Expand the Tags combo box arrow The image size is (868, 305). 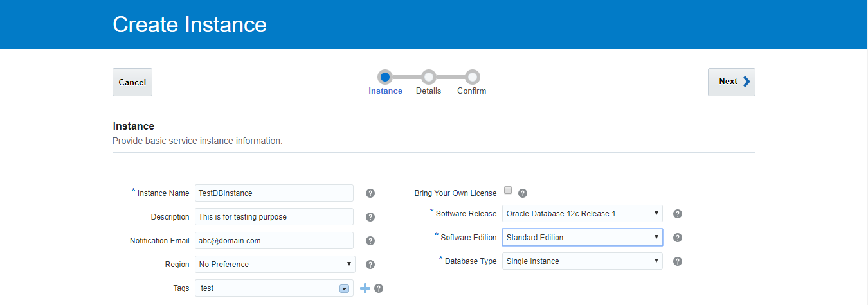[x=344, y=289]
